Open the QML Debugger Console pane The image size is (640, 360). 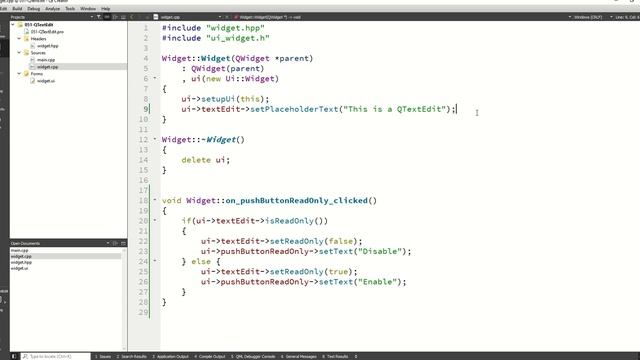point(253,356)
